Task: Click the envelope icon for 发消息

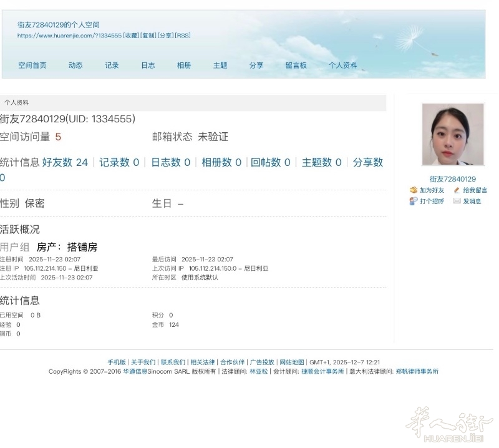Action: pyautogui.click(x=457, y=202)
